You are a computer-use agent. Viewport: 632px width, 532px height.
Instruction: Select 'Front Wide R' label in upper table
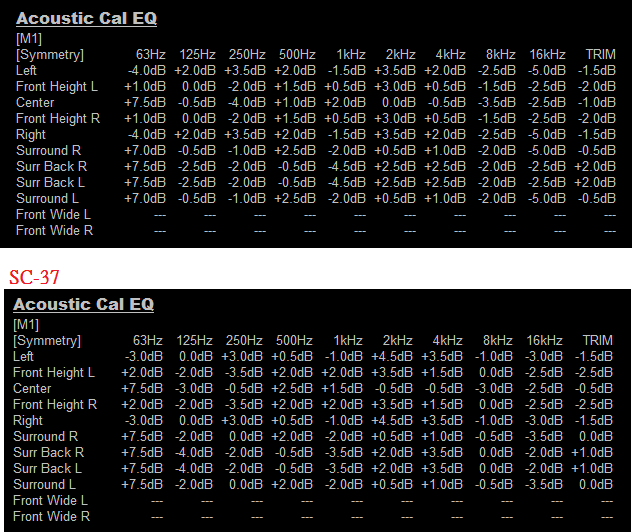click(x=54, y=231)
